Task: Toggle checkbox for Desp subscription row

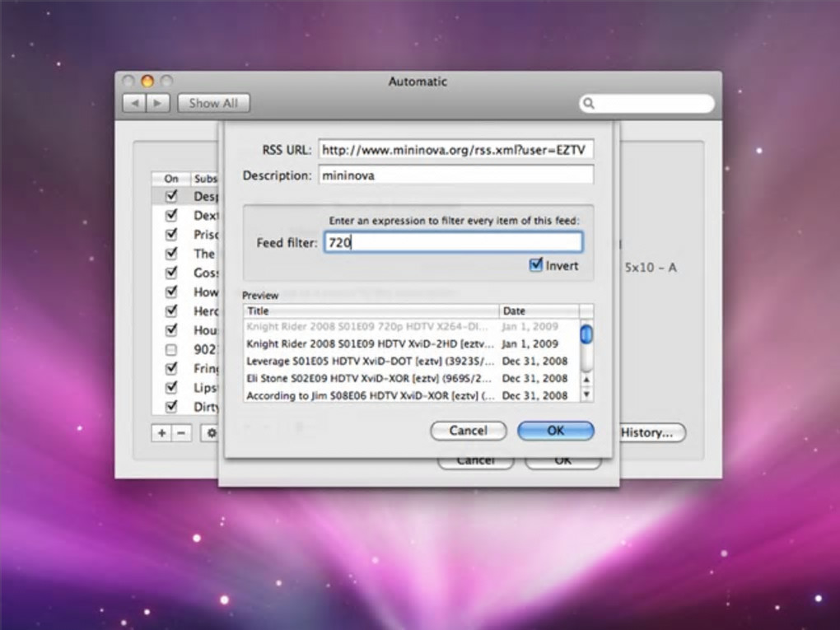Action: tap(171, 196)
